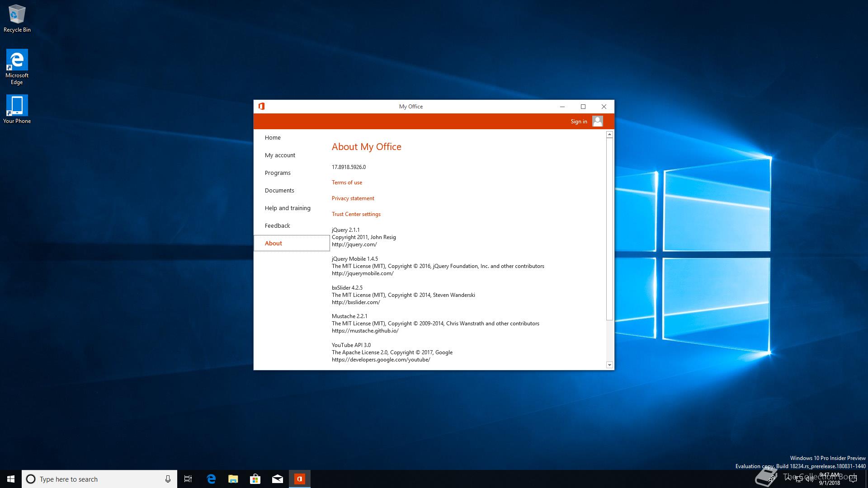The height and width of the screenshot is (488, 868).
Task: Click the 'About My Office' heading
Action: 367,147
